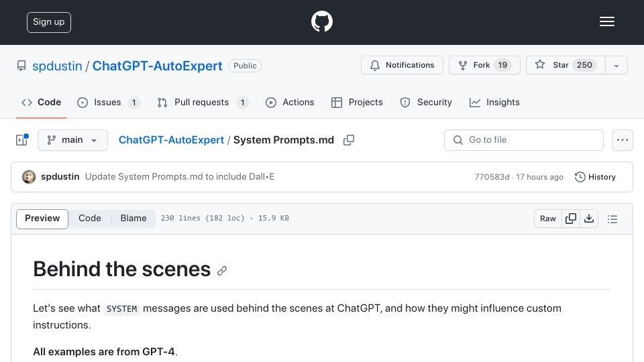Click the Sign up button

[x=49, y=22]
